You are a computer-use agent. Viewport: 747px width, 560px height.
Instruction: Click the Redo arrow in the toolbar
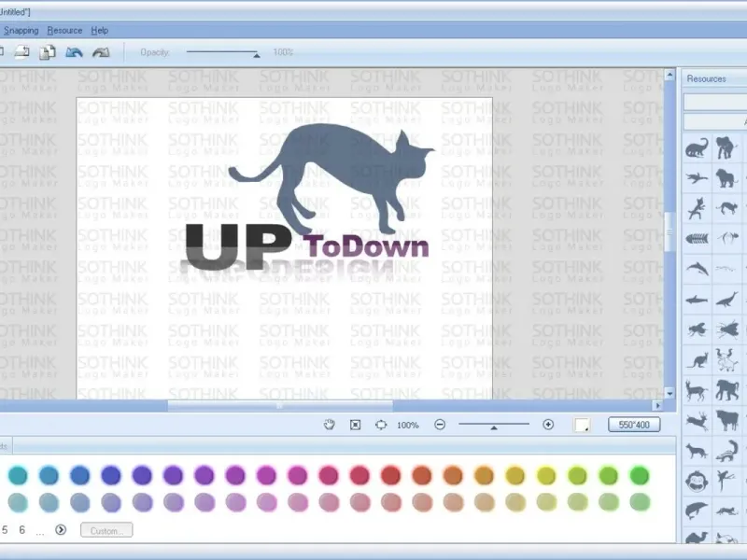click(x=101, y=52)
